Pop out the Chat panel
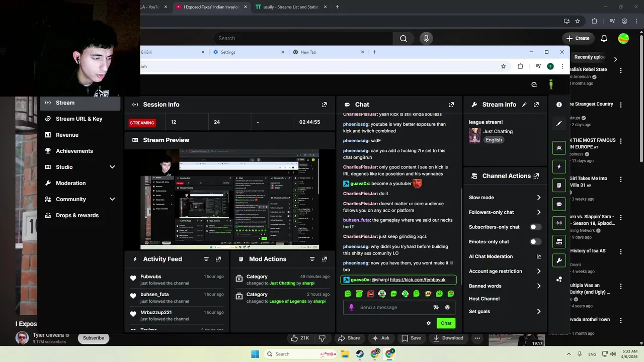 tap(451, 105)
